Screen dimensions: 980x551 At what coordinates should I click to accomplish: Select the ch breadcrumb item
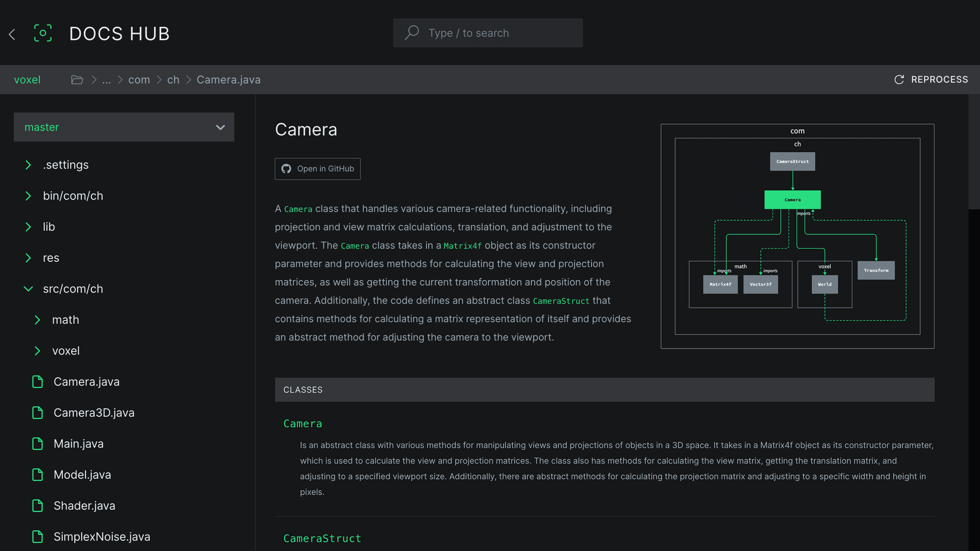173,80
